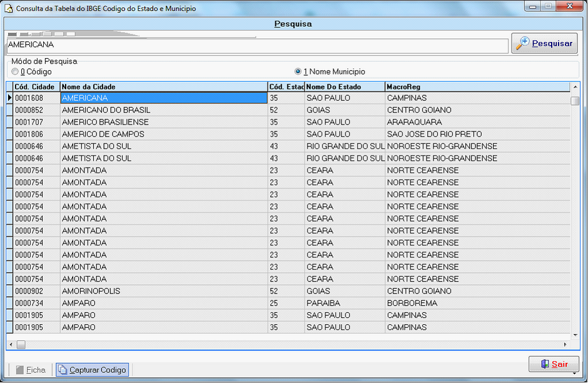Click the Capturar Codigo copy icon
588x383 pixels.
pos(63,370)
